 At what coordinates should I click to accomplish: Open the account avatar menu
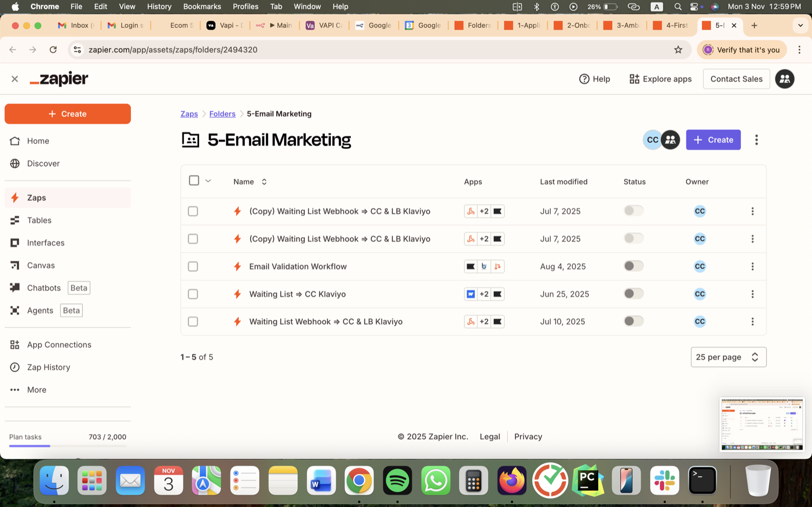(x=784, y=79)
